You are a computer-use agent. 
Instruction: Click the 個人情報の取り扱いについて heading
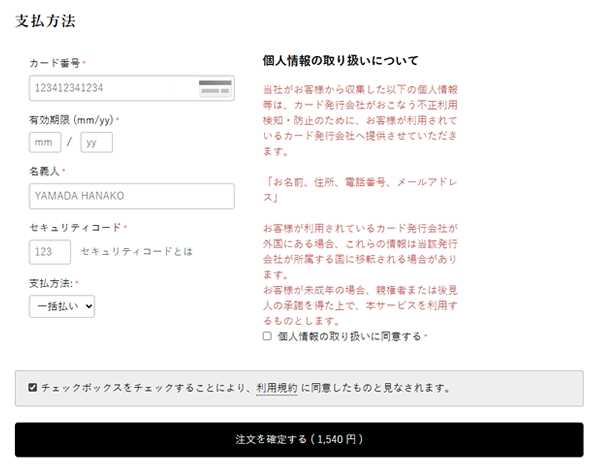(340, 60)
